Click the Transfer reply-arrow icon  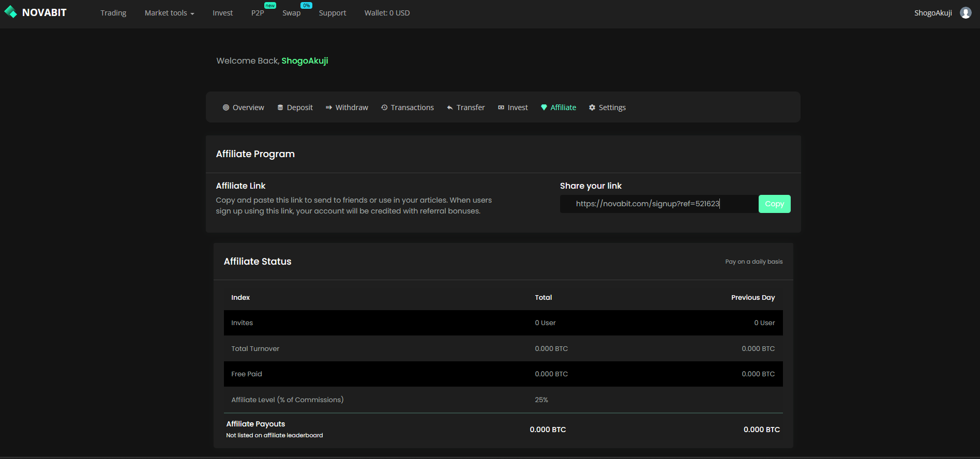[450, 108]
